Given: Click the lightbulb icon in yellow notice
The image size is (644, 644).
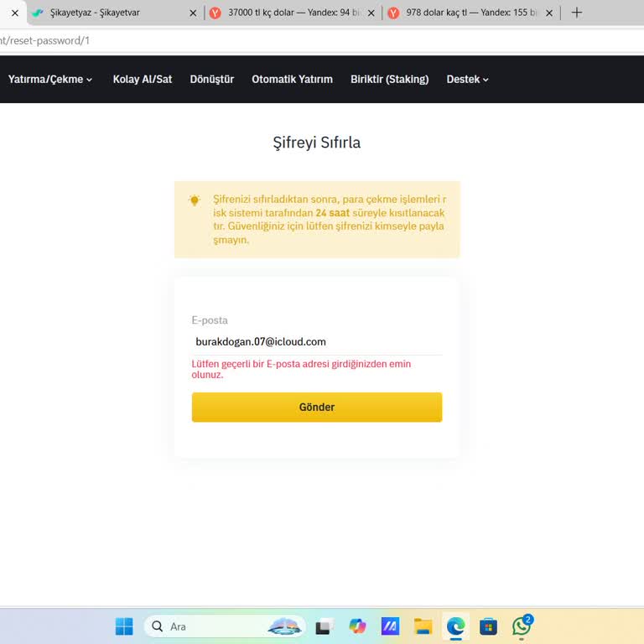Looking at the screenshot, I should (x=195, y=200).
